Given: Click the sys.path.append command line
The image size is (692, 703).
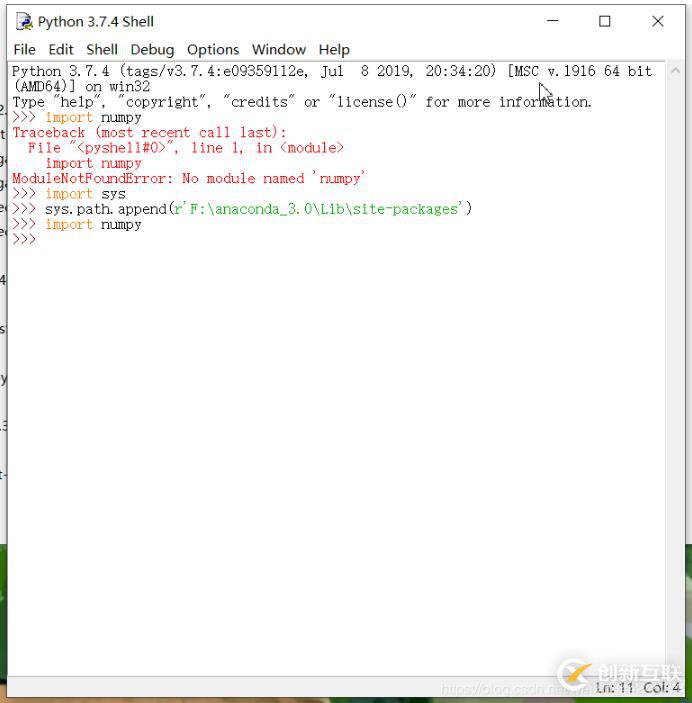Looking at the screenshot, I should (242, 209).
